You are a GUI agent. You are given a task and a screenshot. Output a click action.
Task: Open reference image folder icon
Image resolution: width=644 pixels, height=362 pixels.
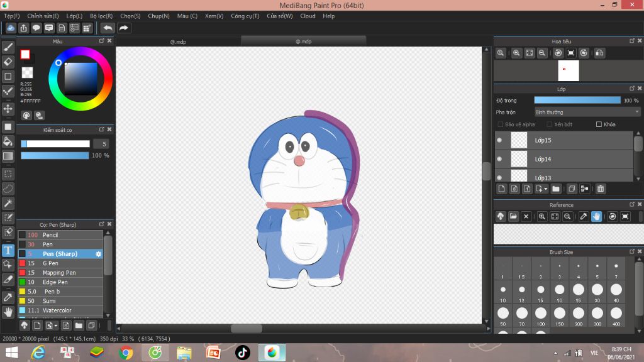pos(513,216)
